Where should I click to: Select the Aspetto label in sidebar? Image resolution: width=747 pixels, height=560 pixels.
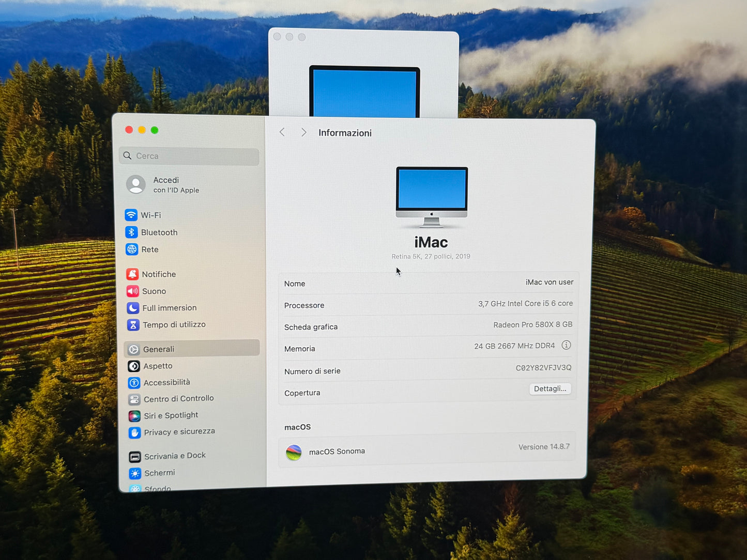coord(158,366)
